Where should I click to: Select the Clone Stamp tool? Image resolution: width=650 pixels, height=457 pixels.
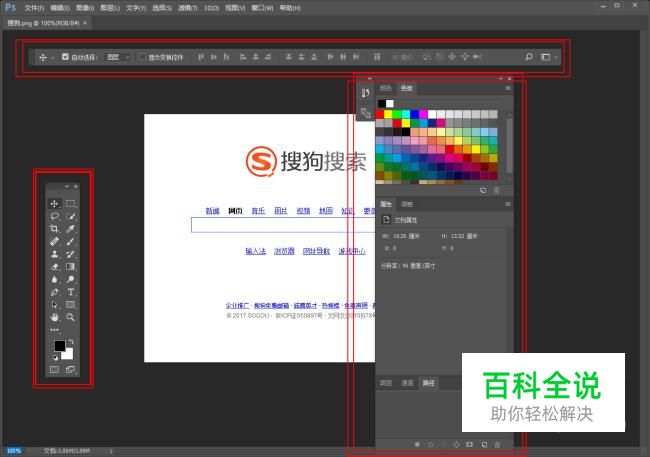(54, 254)
